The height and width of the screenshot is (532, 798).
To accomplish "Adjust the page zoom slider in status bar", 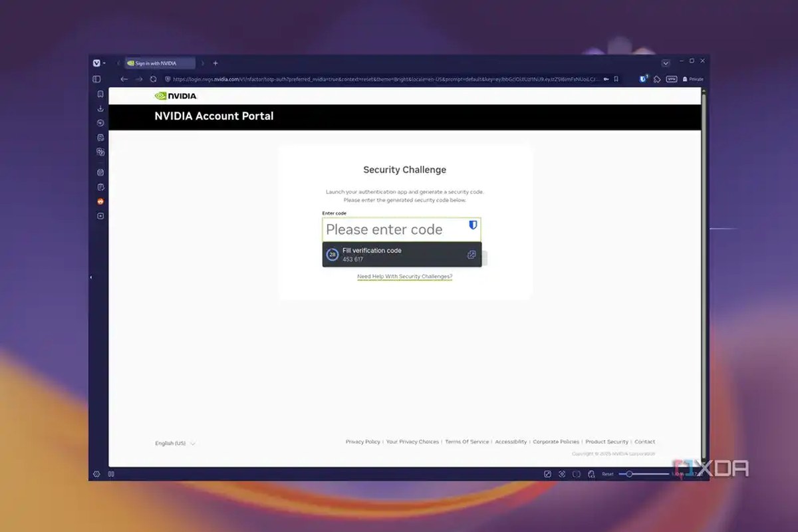I will coord(644,474).
